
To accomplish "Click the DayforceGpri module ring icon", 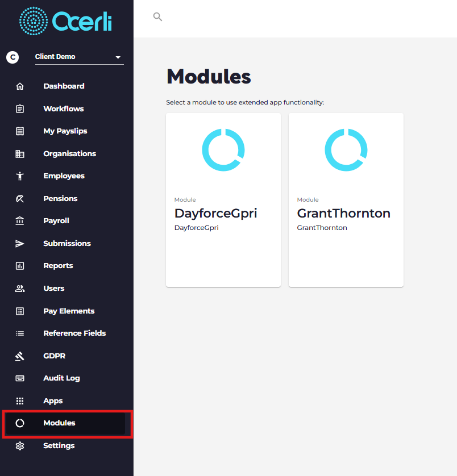I will (x=223, y=150).
